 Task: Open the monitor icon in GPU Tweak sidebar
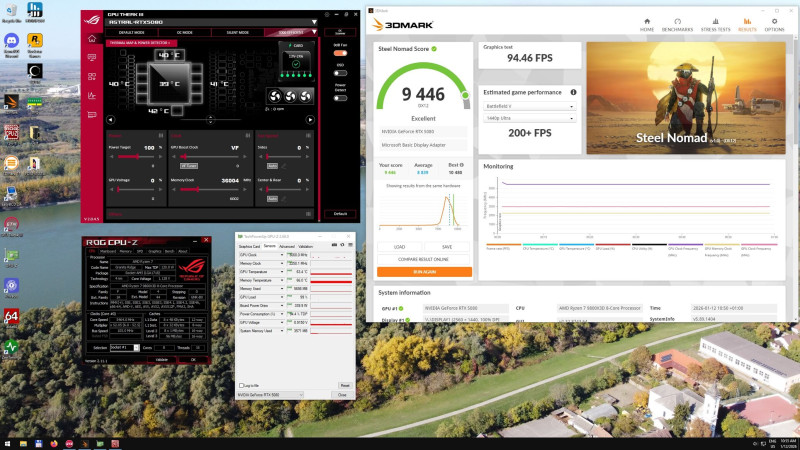(92, 58)
